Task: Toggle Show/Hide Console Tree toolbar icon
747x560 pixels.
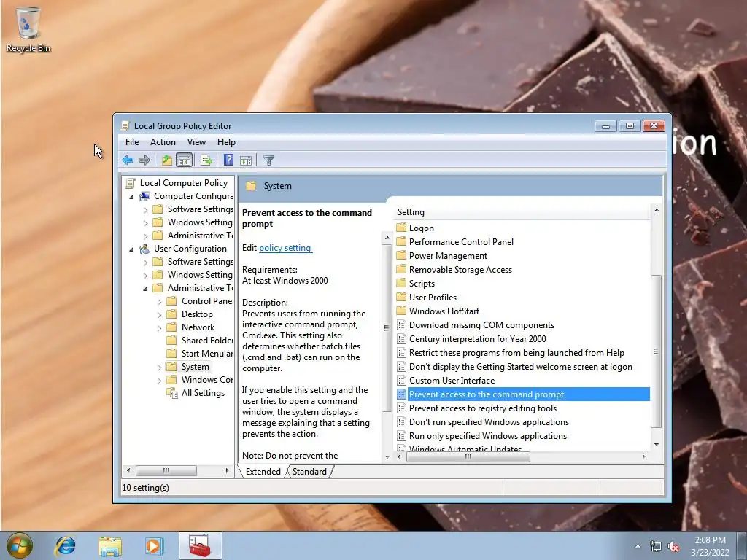Action: pos(184,160)
